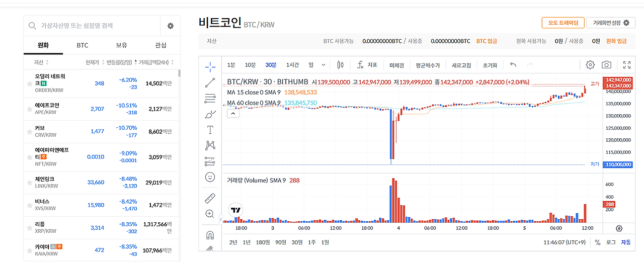Viewport: 644px width, 267px height.
Task: Redo the chart action
Action: [x=529, y=65]
